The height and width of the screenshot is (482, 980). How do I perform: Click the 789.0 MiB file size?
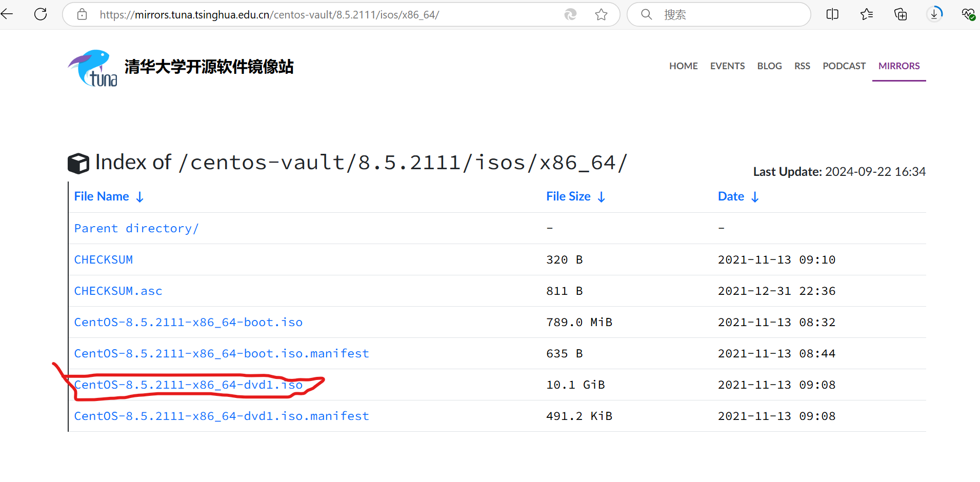click(579, 322)
